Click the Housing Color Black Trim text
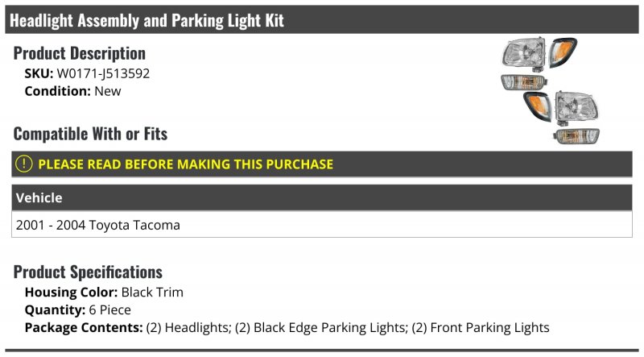 pos(104,292)
